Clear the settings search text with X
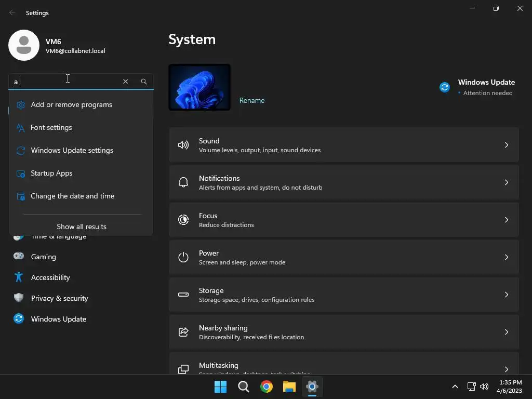Screen dimensions: 532x399 [x=126, y=82]
